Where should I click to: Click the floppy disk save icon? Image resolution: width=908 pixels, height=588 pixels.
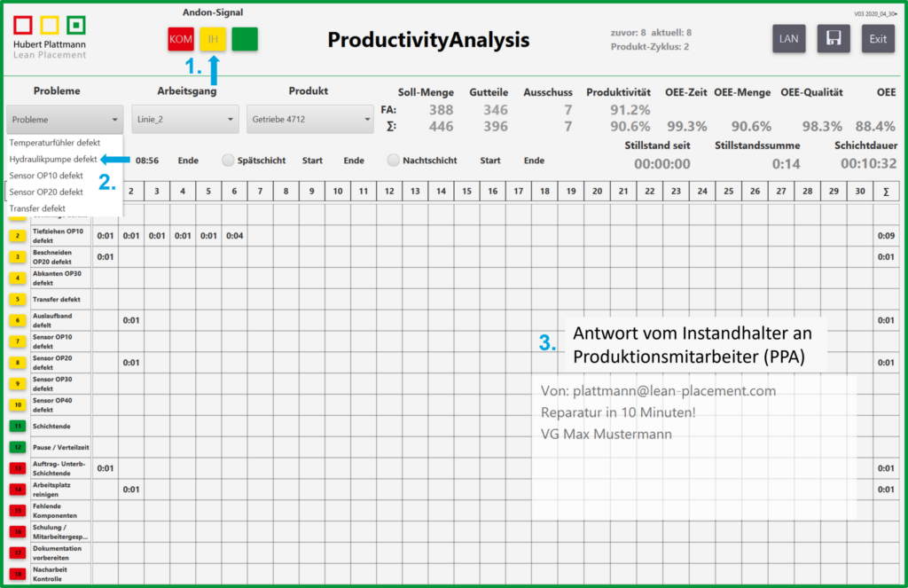(x=833, y=39)
